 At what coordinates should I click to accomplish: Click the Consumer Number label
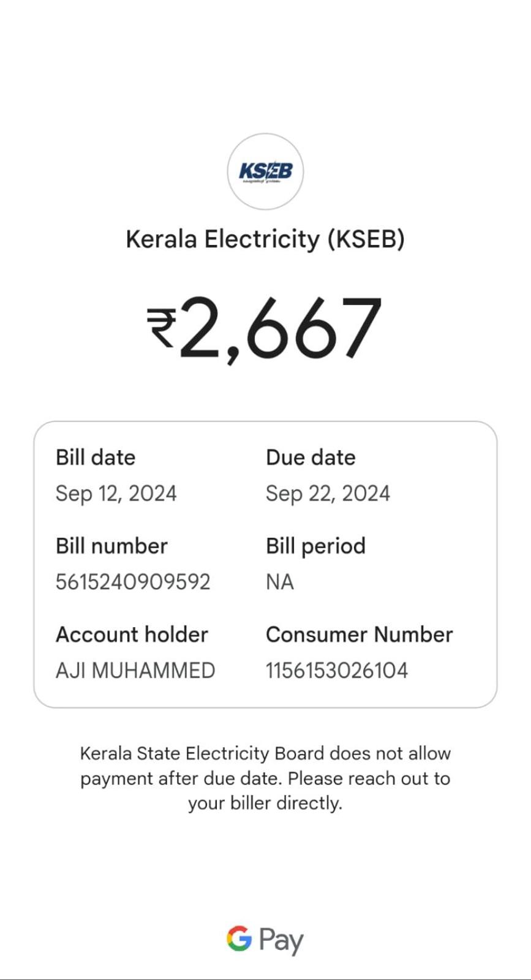click(360, 635)
